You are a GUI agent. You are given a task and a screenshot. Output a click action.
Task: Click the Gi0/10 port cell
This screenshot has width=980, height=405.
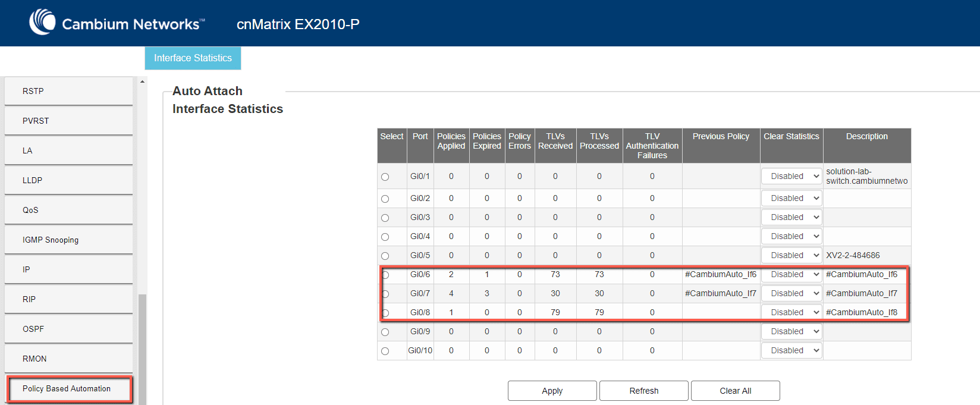(420, 350)
